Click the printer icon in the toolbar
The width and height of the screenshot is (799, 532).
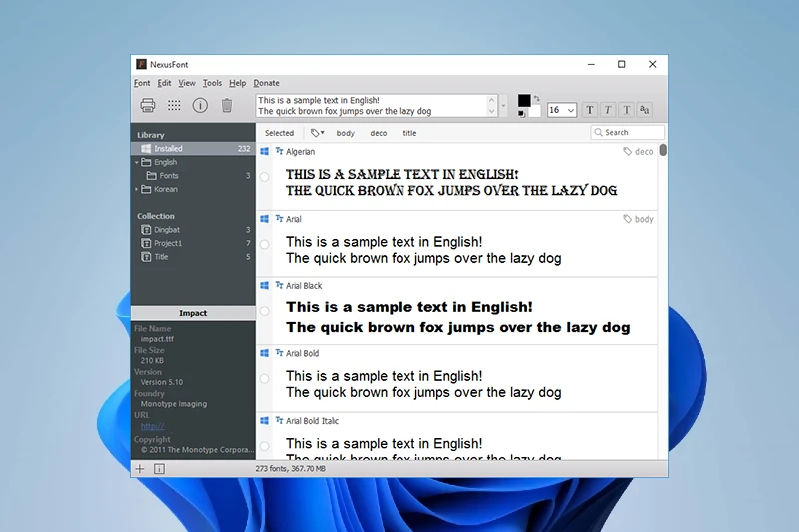[147, 105]
